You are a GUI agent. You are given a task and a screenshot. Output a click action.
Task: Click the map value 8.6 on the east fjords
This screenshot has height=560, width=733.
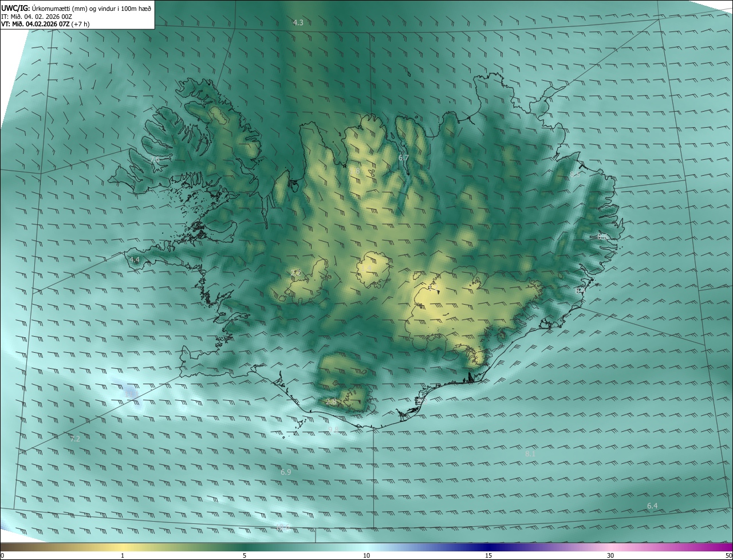click(x=602, y=236)
